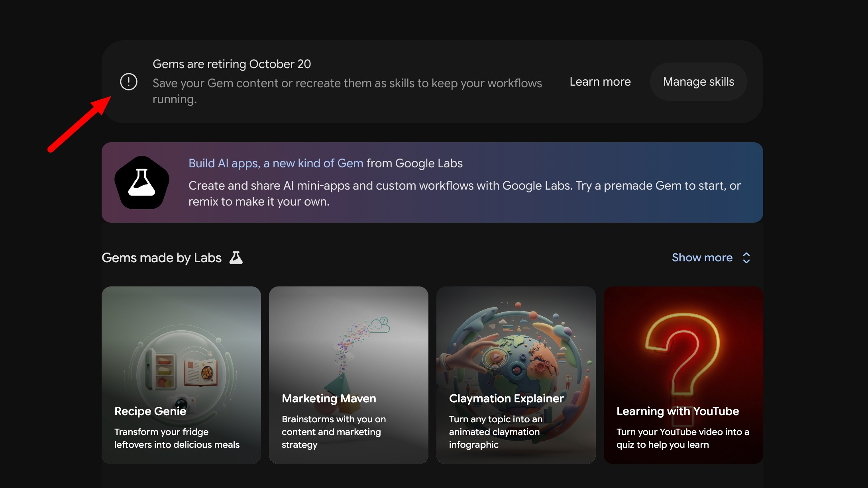Expand list with Show more chevron arrows
868x488 pixels.
click(x=746, y=258)
